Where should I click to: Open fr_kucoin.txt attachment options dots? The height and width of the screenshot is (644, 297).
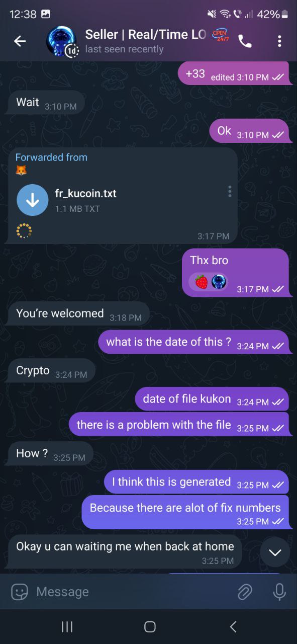(x=230, y=191)
